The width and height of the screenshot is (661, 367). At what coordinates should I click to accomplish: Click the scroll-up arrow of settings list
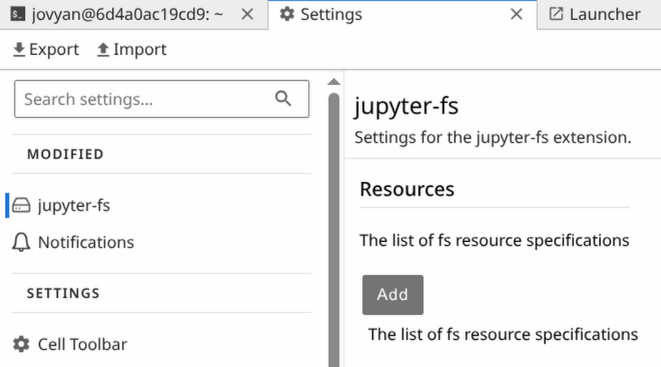[334, 82]
